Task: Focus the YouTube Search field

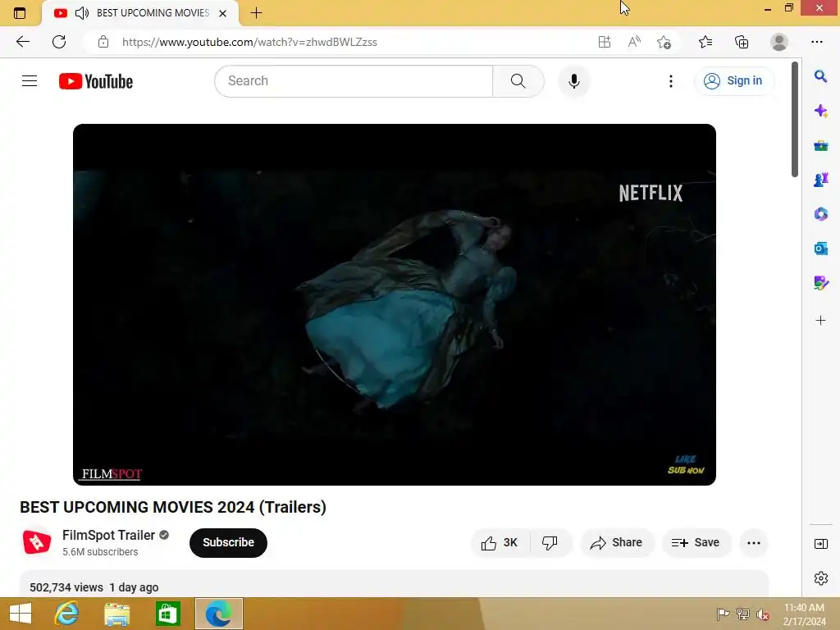Action: (x=354, y=81)
